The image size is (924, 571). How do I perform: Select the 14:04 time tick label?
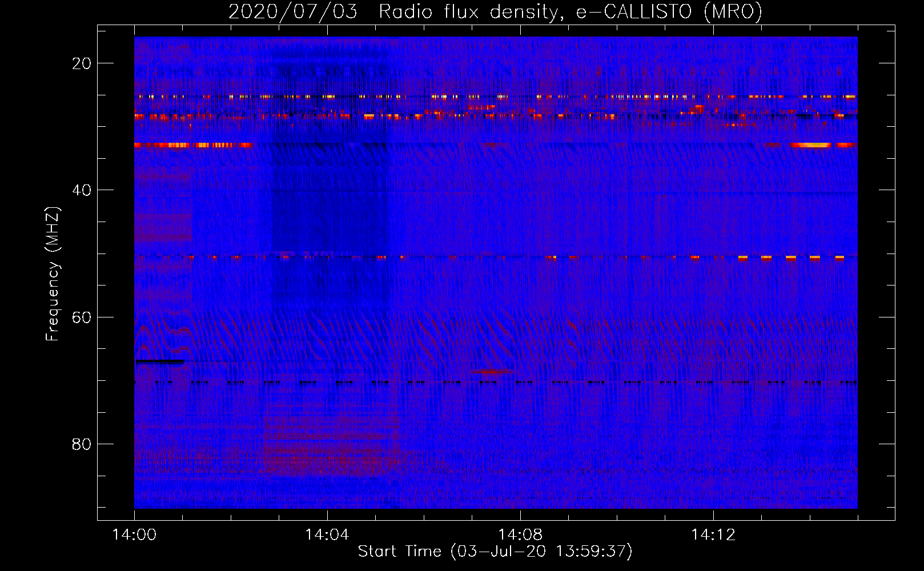(327, 535)
